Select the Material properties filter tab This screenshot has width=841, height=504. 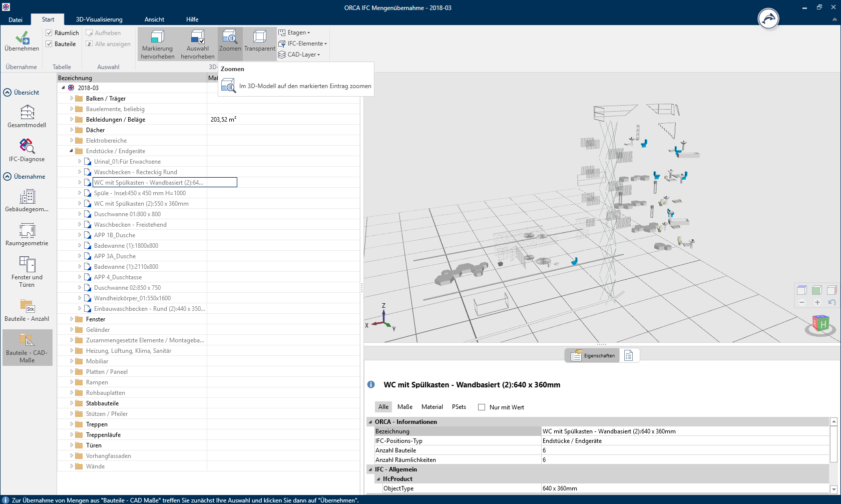pyautogui.click(x=432, y=407)
